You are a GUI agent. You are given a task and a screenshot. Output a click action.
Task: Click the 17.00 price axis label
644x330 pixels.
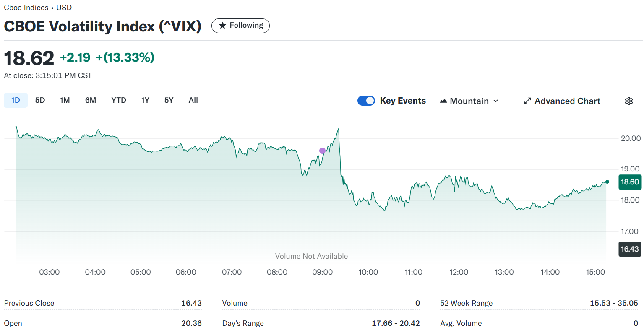pyautogui.click(x=631, y=231)
